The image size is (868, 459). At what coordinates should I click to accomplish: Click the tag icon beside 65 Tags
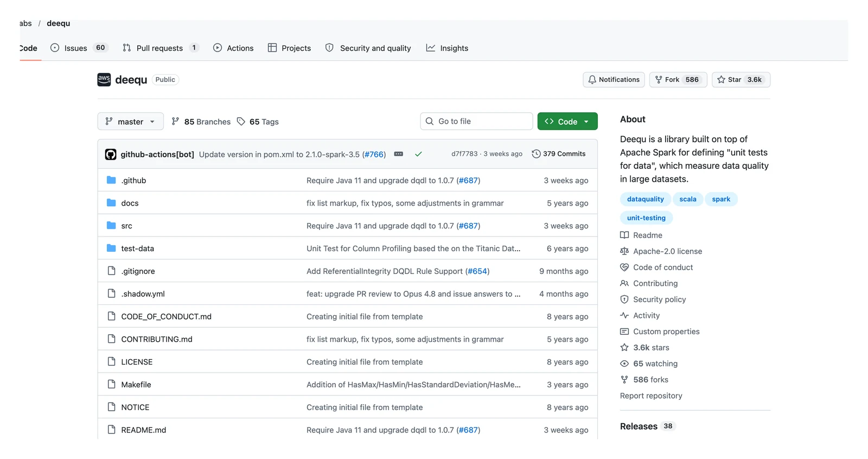click(241, 122)
